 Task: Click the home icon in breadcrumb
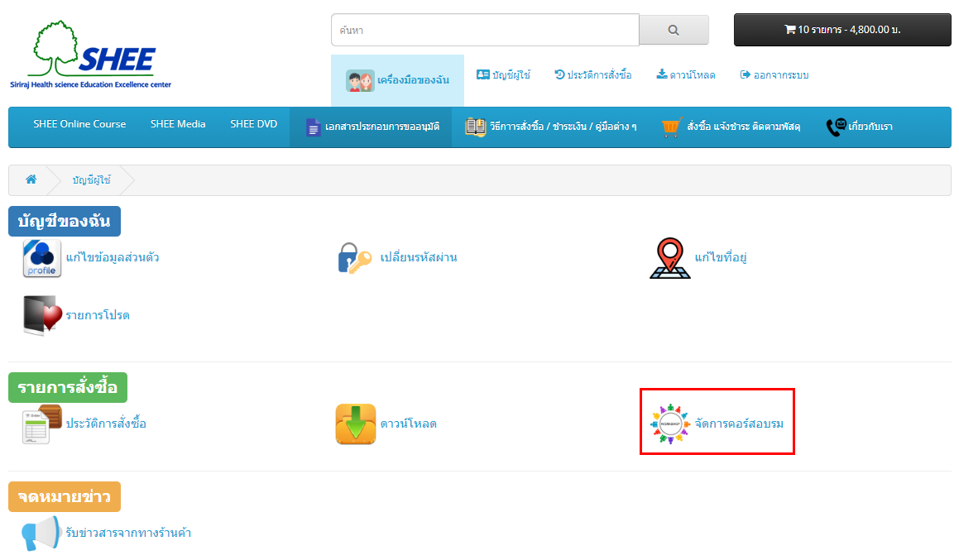tap(31, 179)
